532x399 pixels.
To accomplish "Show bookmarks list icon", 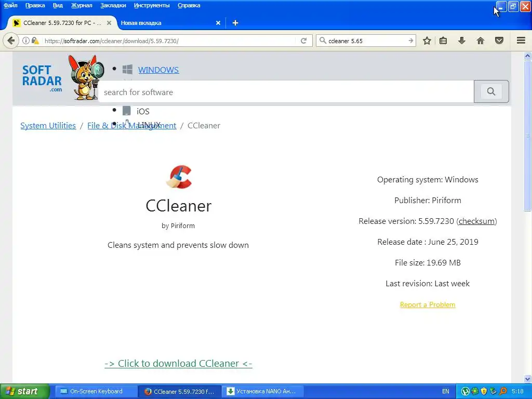I will [x=443, y=41].
